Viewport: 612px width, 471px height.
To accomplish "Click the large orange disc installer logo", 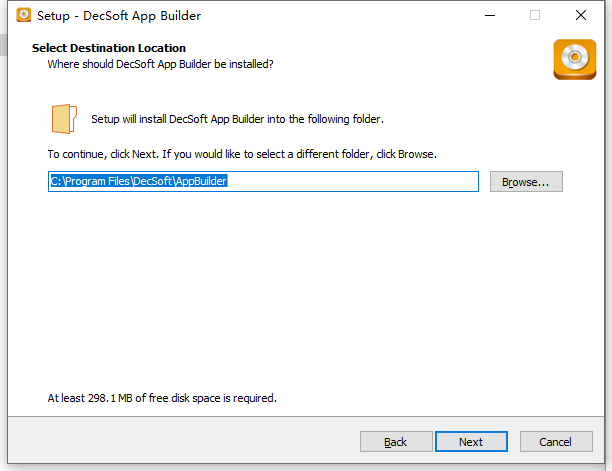I will click(575, 59).
